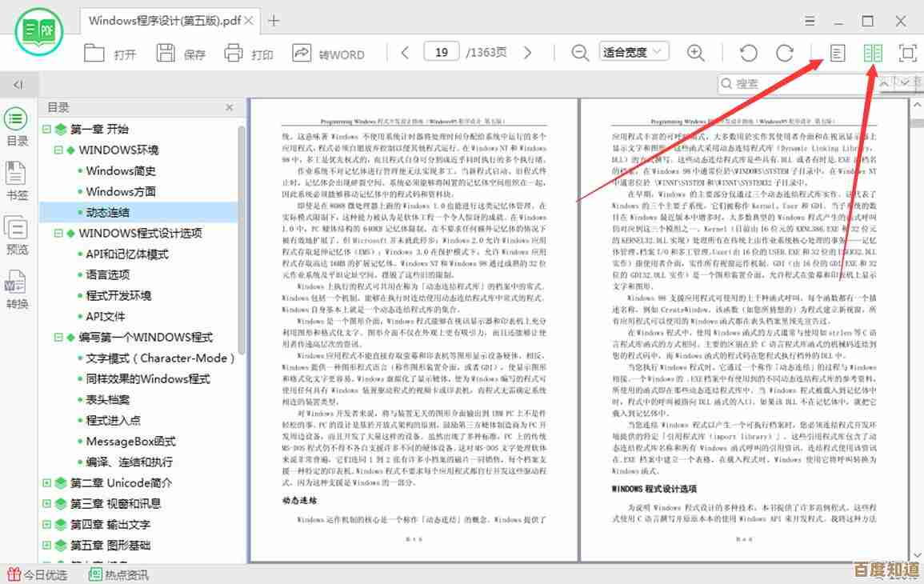Enter fullscreen mode using the toolbar icon
The height and width of the screenshot is (584, 924).
pyautogui.click(x=907, y=54)
